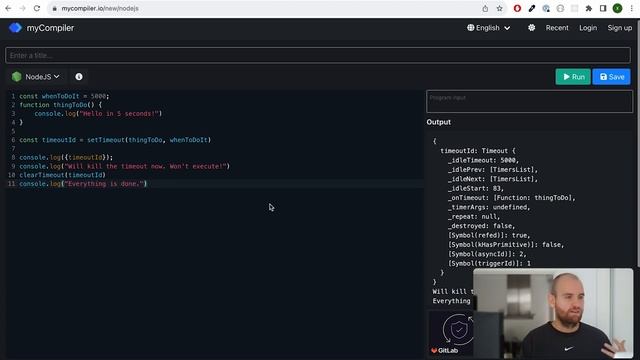
Task: Reload the page with refresh icon
Action: pos(37,8)
